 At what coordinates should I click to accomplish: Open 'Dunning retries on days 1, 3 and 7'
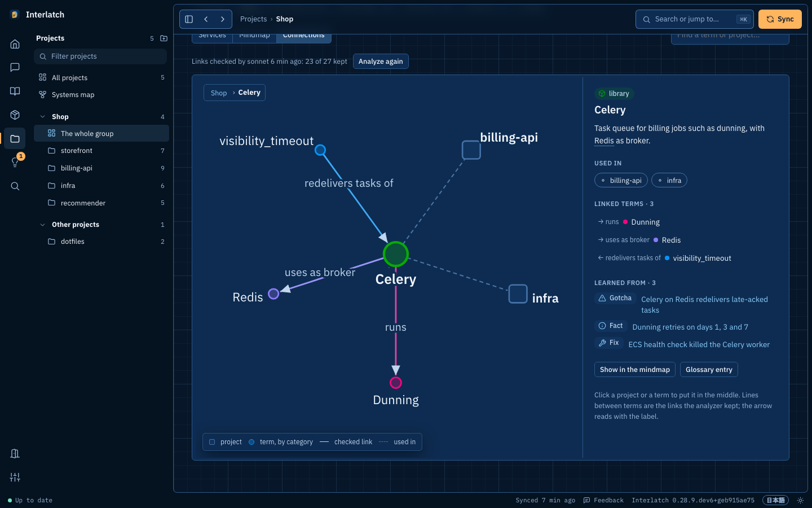(x=690, y=327)
